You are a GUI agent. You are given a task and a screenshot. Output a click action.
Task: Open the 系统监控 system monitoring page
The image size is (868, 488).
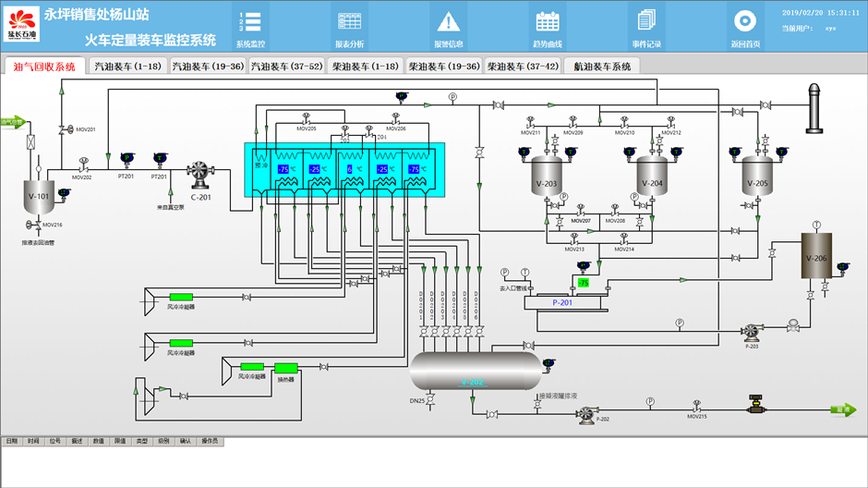pos(250,22)
